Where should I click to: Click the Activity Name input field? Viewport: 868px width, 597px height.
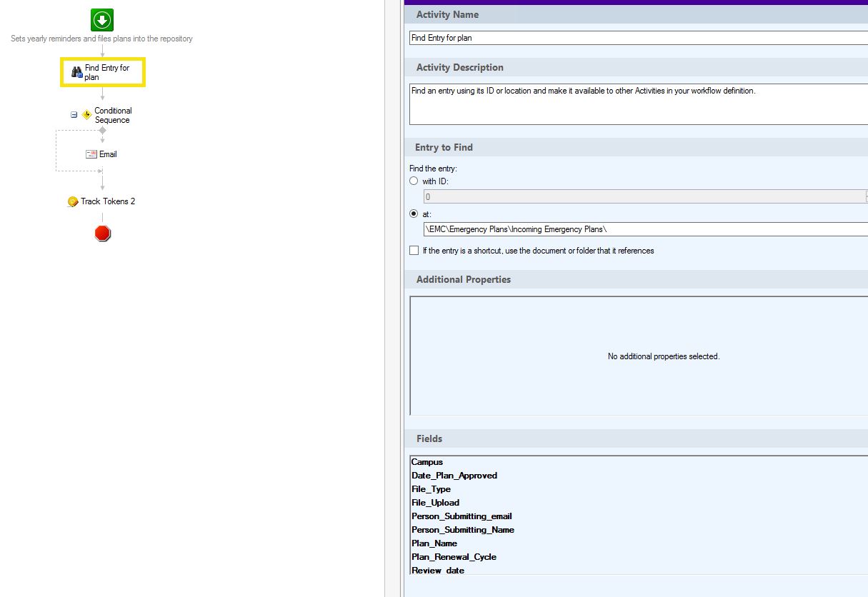point(639,38)
